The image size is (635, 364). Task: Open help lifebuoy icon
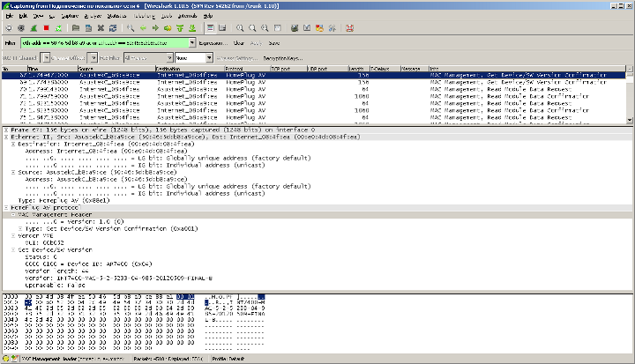click(x=349, y=28)
